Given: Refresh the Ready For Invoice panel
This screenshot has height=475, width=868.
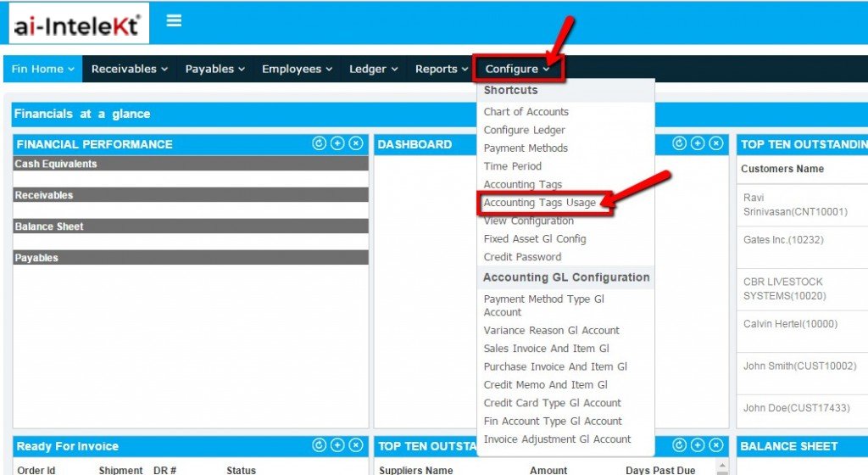Looking at the screenshot, I should click(x=319, y=445).
